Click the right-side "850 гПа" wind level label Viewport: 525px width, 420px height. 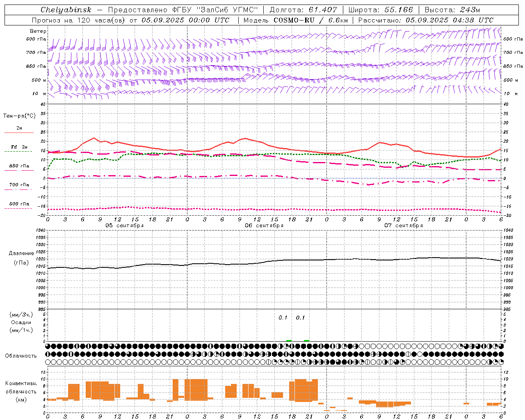click(513, 66)
